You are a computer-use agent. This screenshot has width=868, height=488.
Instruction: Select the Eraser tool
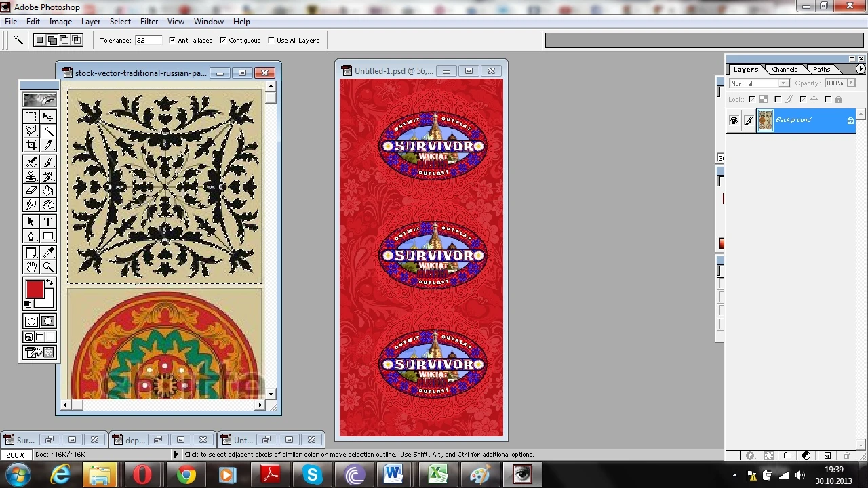(31, 190)
